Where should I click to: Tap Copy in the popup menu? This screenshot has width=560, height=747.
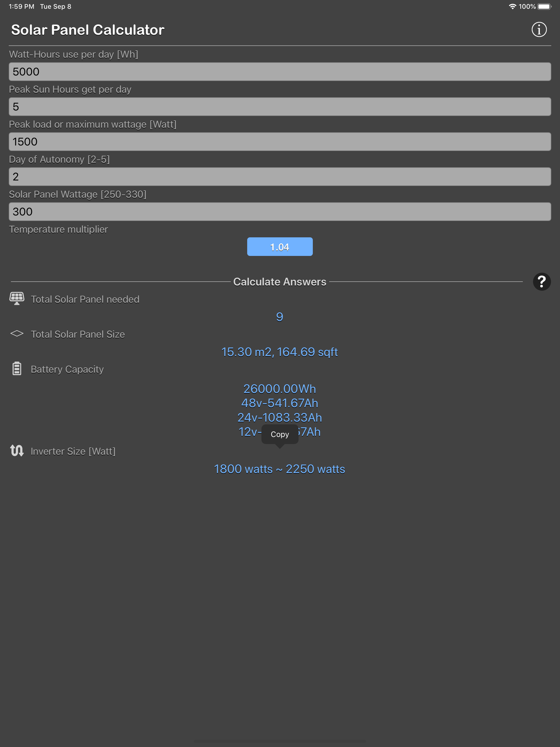click(x=280, y=434)
